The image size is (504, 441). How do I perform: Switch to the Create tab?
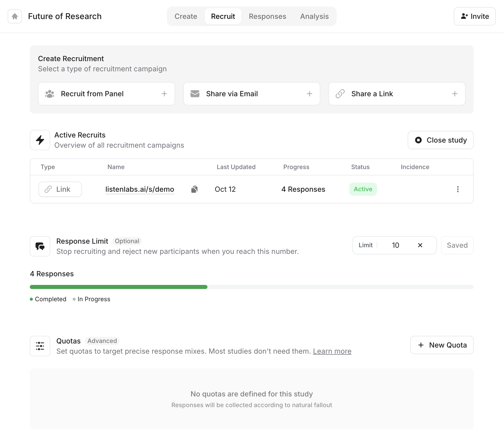pyautogui.click(x=186, y=16)
